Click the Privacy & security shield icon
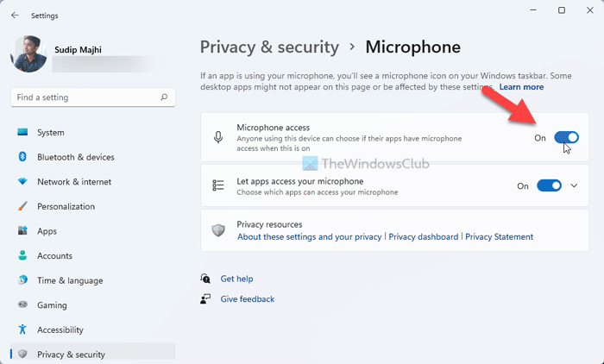This screenshot has width=604, height=364. tap(21, 354)
